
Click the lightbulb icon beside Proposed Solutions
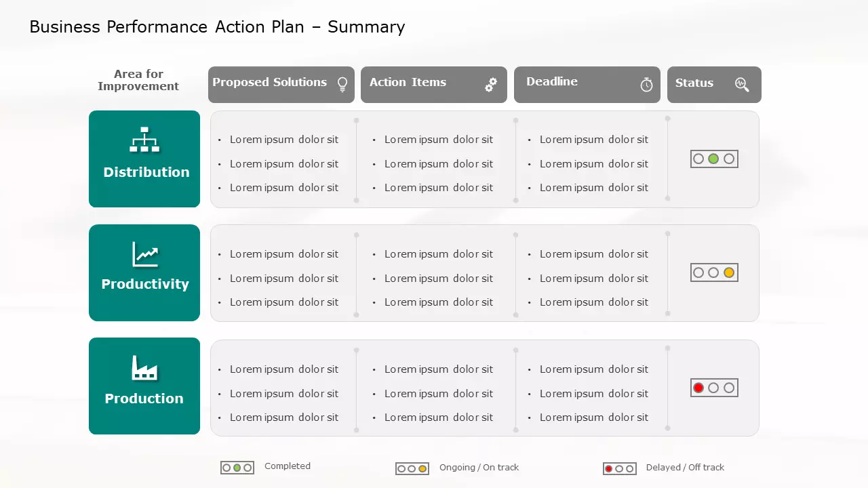click(x=342, y=84)
